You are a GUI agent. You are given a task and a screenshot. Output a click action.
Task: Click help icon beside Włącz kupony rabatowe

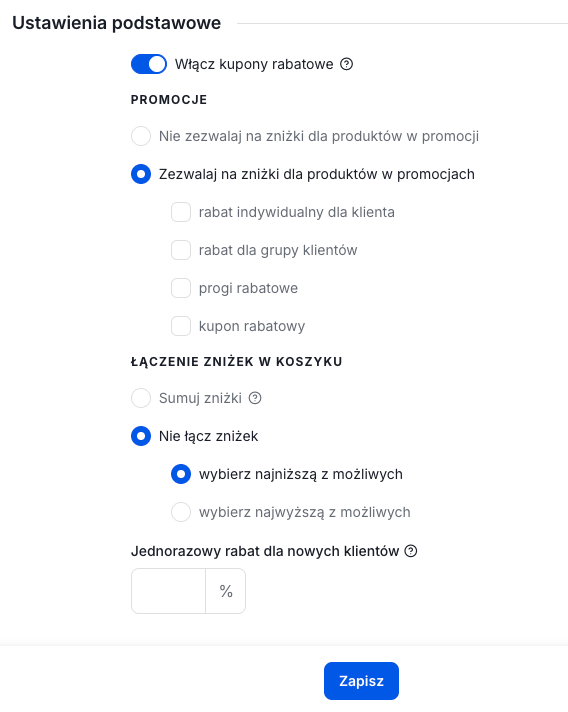[x=346, y=64]
